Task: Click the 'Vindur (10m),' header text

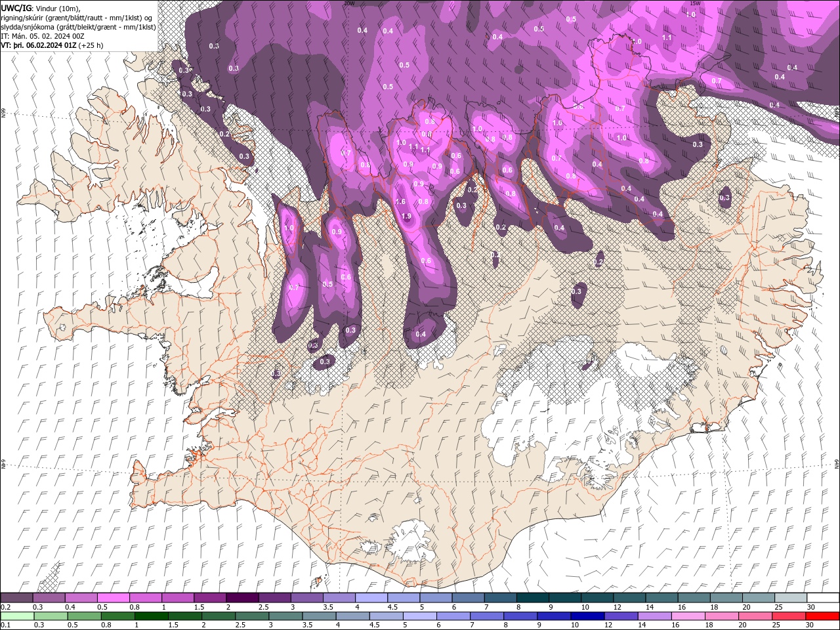Action: pos(58,8)
